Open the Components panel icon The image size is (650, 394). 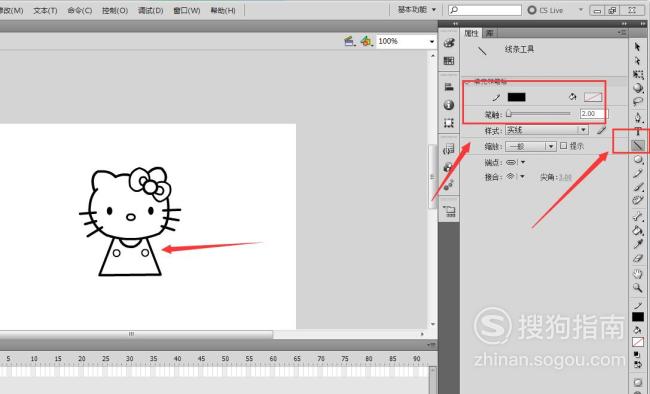click(x=449, y=167)
